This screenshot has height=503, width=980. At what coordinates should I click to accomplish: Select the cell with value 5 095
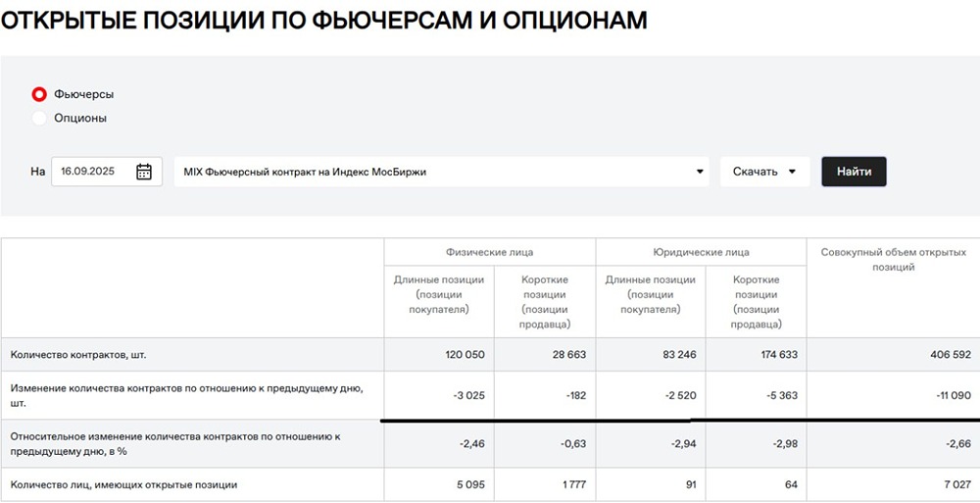tap(467, 484)
